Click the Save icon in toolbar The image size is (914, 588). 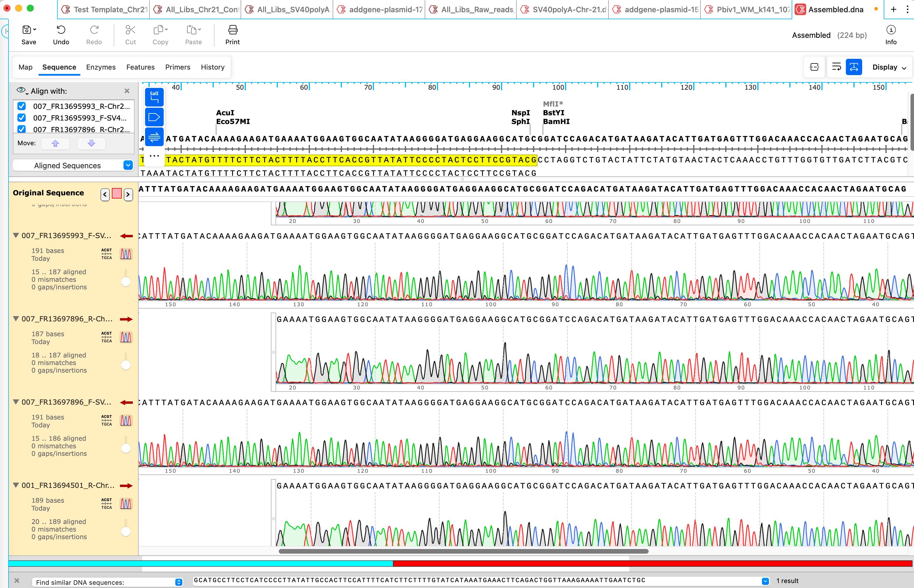coord(27,30)
